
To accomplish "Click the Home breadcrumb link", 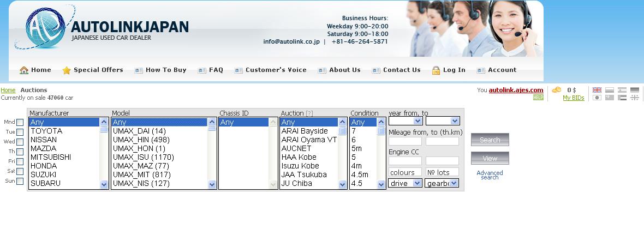I will tap(8, 90).
